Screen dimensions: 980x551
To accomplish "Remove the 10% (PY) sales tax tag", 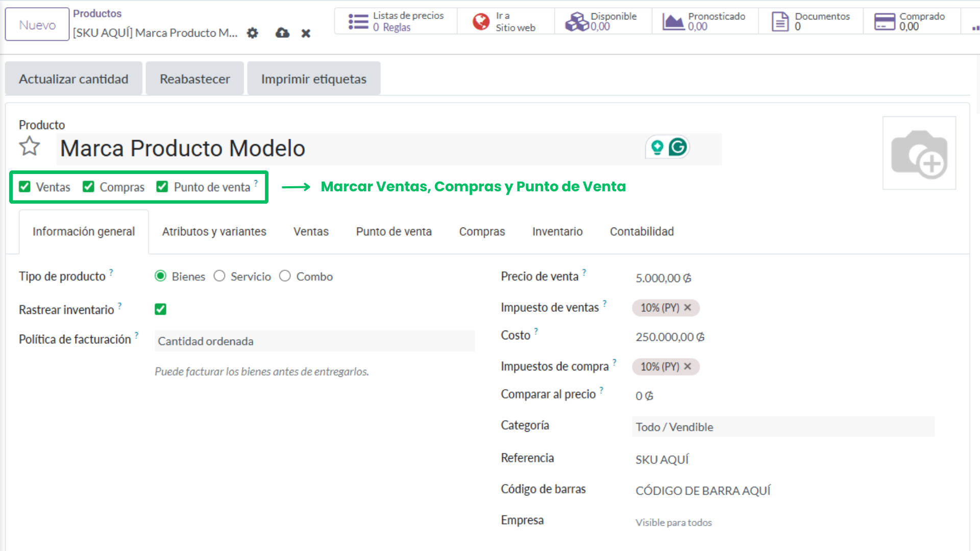I will point(688,308).
